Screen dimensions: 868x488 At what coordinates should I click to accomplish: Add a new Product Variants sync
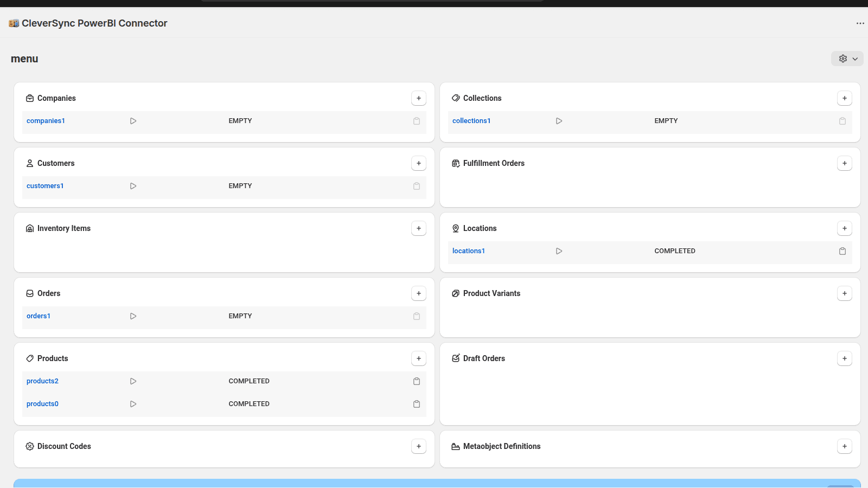click(845, 293)
